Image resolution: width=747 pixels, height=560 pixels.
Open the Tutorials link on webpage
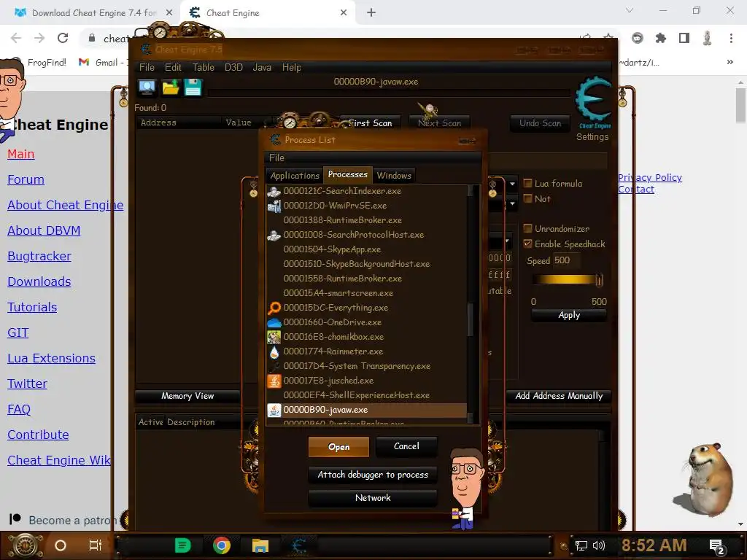click(32, 307)
